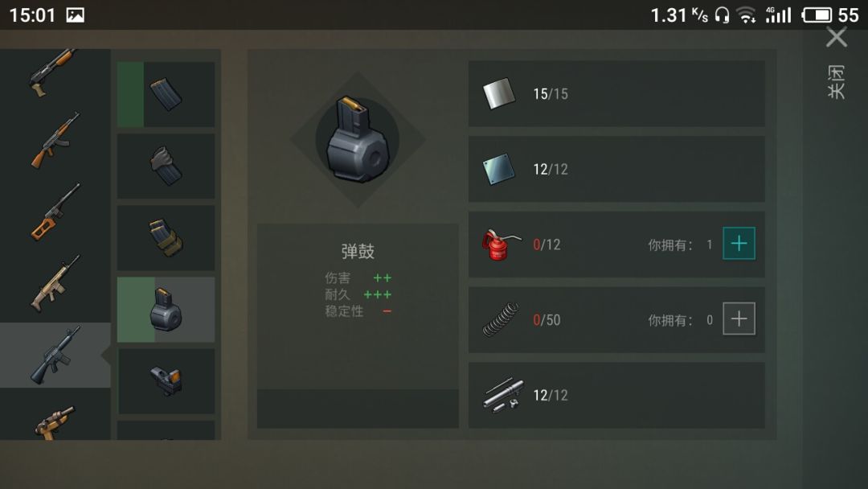The height and width of the screenshot is (489, 868).
Task: Select the highlighted black M16 rifle
Action: coord(55,355)
